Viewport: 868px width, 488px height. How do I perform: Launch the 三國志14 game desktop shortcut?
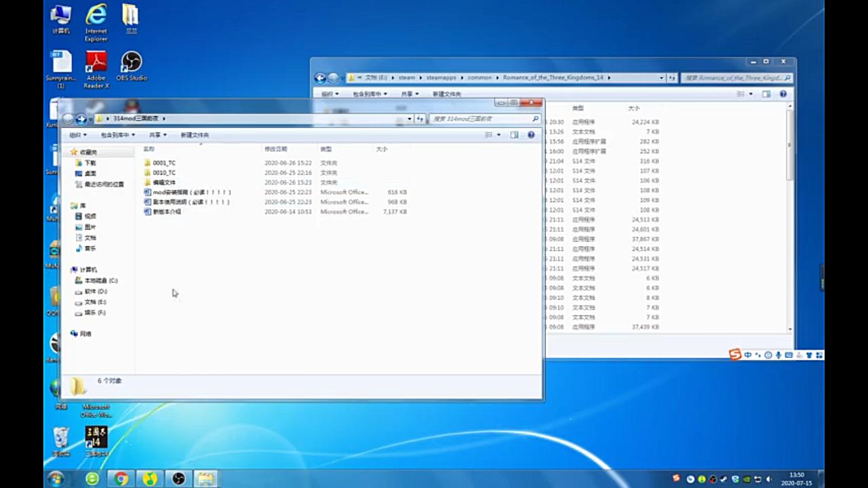pos(96,441)
